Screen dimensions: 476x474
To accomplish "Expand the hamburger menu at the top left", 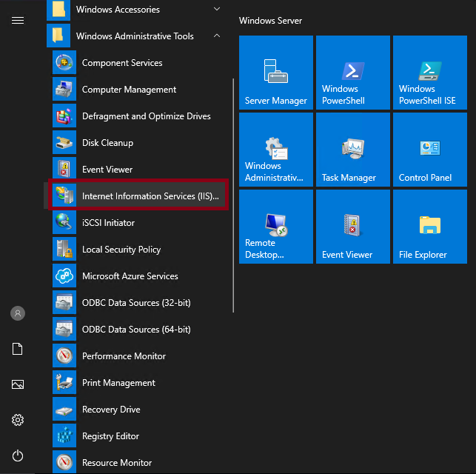I will [x=18, y=20].
